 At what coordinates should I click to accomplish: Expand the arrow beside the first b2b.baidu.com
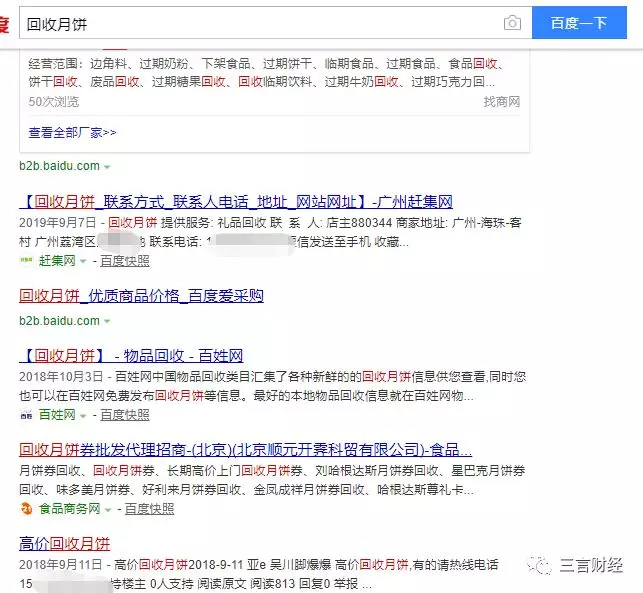tap(107, 167)
